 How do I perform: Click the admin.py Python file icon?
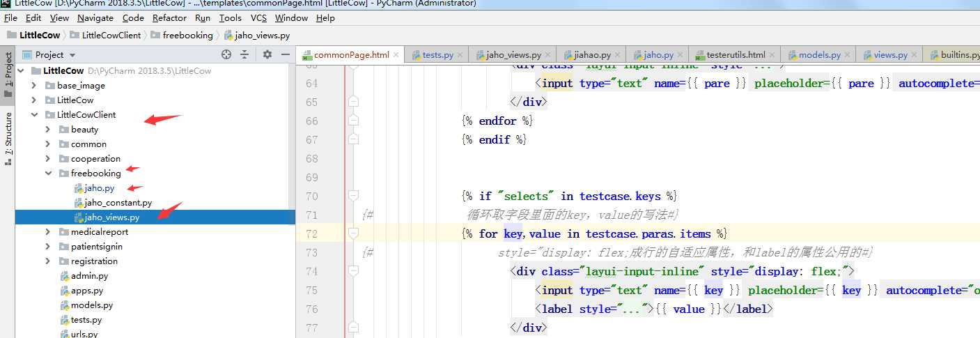pos(65,276)
